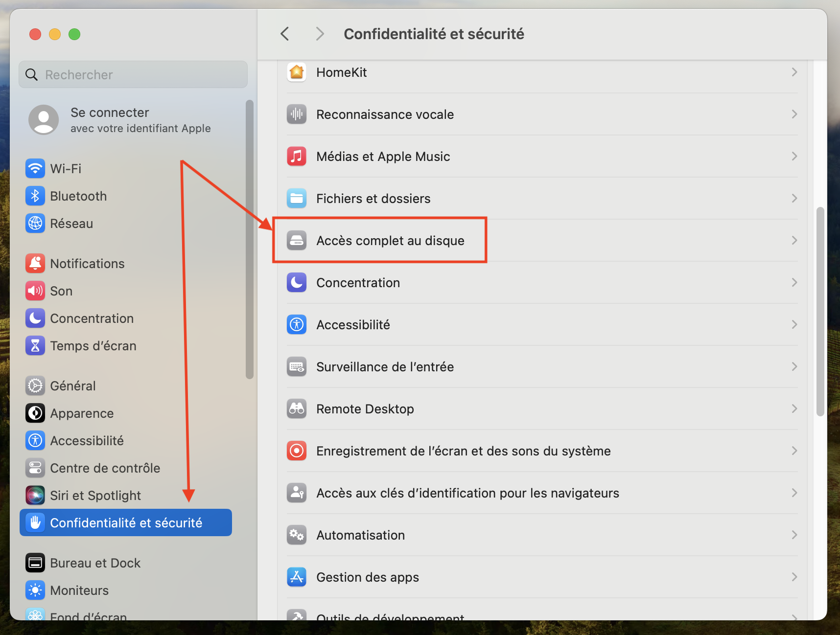
Task: Expand the Concentration row chevron in right pane
Action: coord(794,283)
